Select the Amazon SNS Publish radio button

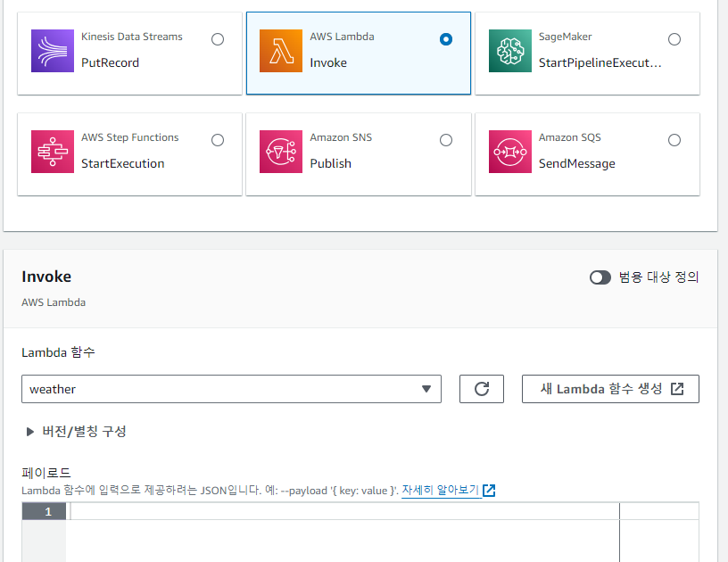pos(446,140)
